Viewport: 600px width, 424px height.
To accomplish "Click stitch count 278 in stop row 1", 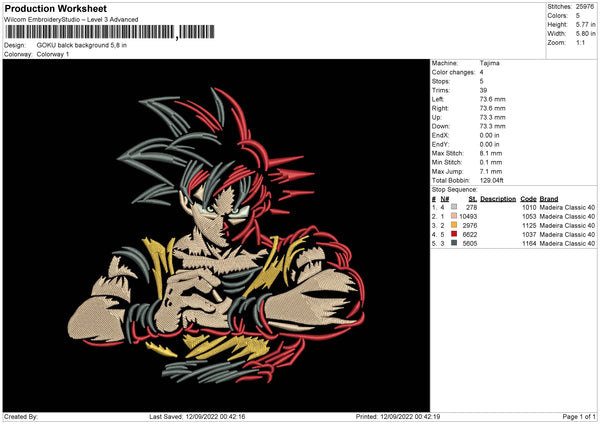I will pyautogui.click(x=471, y=207).
